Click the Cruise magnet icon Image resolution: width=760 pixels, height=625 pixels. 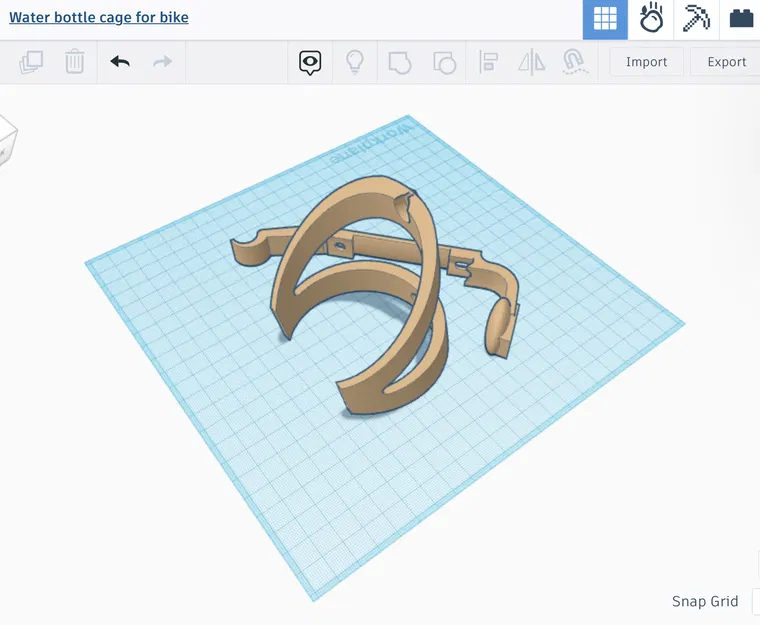pos(575,62)
